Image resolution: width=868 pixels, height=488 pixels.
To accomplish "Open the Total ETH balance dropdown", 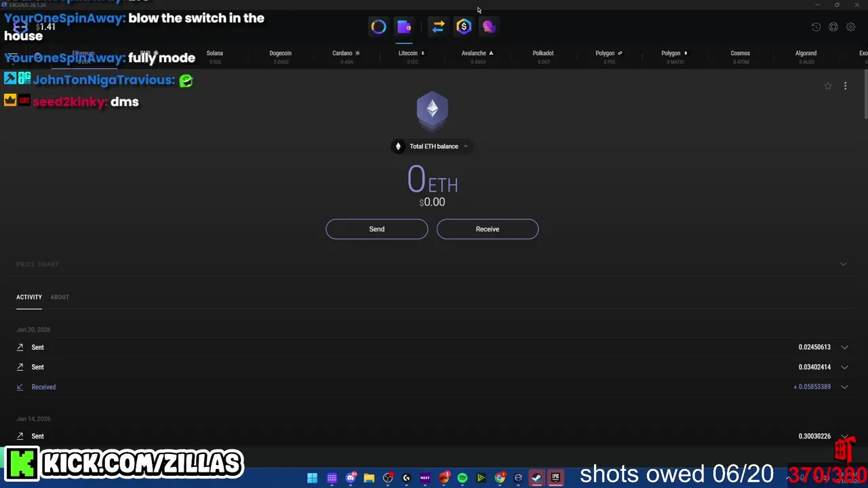I will (x=432, y=146).
